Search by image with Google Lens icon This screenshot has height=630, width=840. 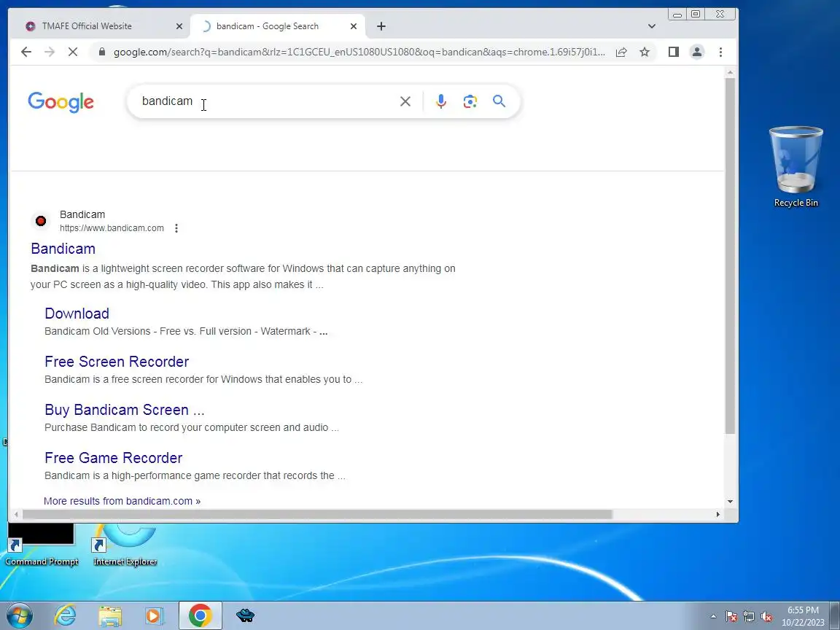[470, 101]
